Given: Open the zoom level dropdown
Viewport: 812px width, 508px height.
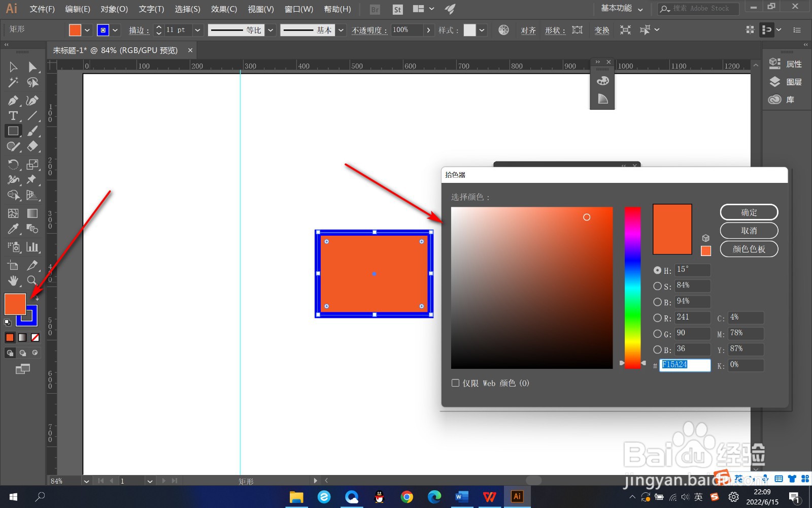Looking at the screenshot, I should click(86, 481).
